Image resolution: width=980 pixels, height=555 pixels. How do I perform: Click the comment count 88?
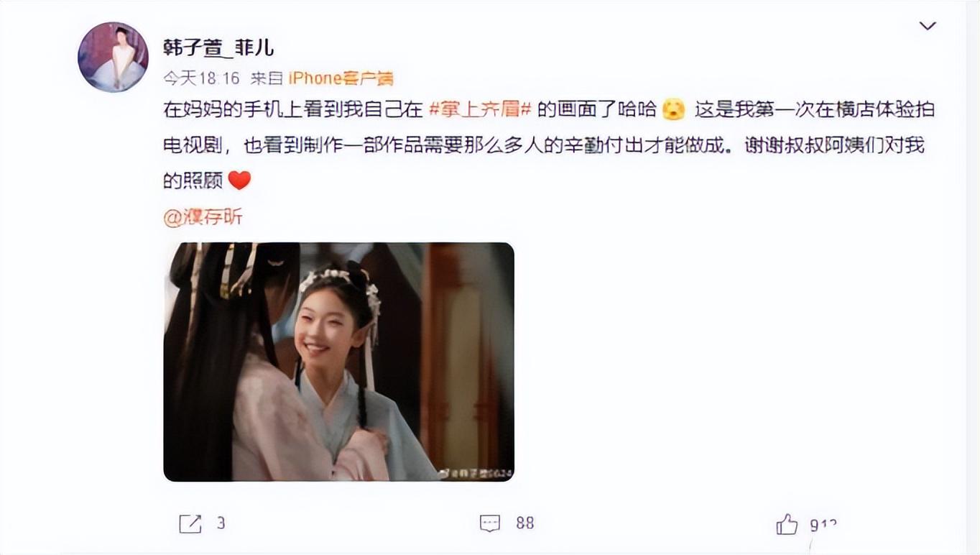pos(525,523)
